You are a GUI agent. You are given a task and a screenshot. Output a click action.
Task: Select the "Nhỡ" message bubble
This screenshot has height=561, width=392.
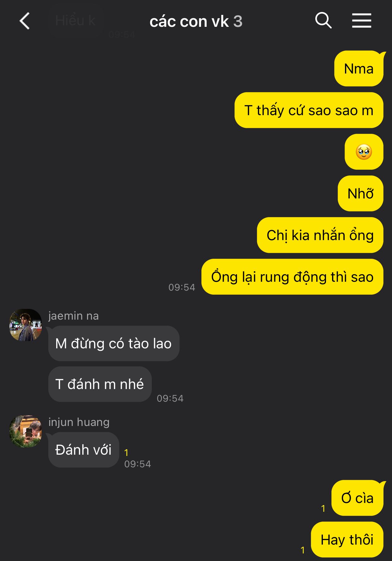coord(360,193)
